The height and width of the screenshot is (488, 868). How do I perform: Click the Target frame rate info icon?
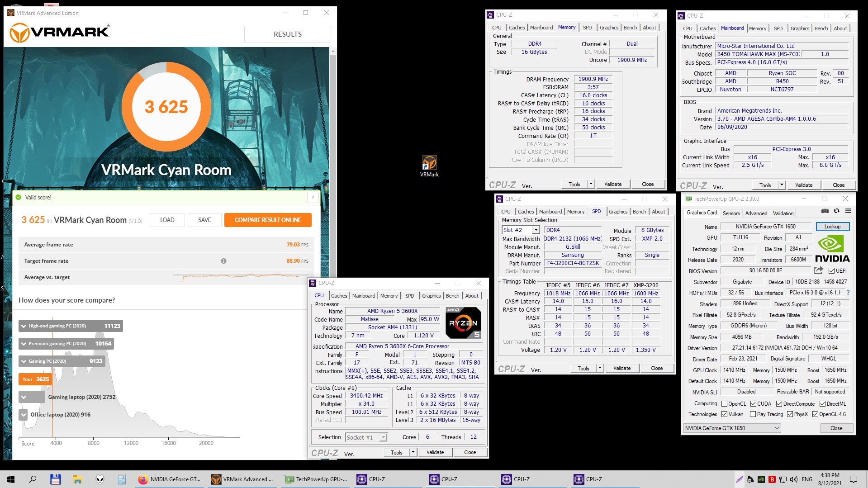tap(223, 261)
